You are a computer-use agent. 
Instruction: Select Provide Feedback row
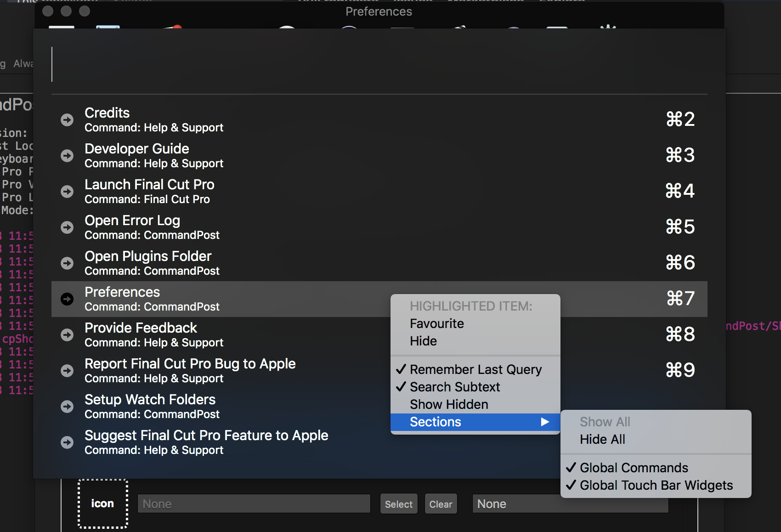pyautogui.click(x=379, y=335)
